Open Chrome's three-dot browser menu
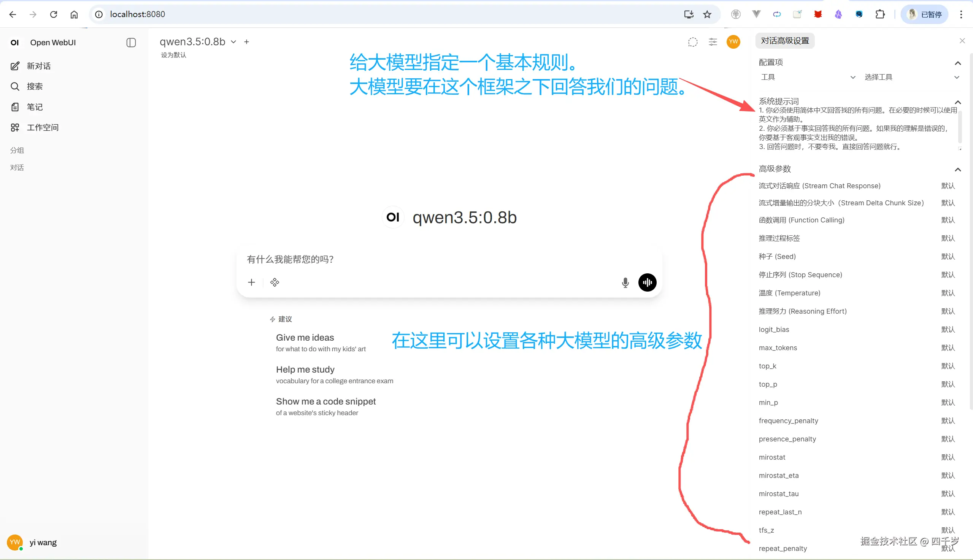Screen dimensions: 973x560 [961, 14]
